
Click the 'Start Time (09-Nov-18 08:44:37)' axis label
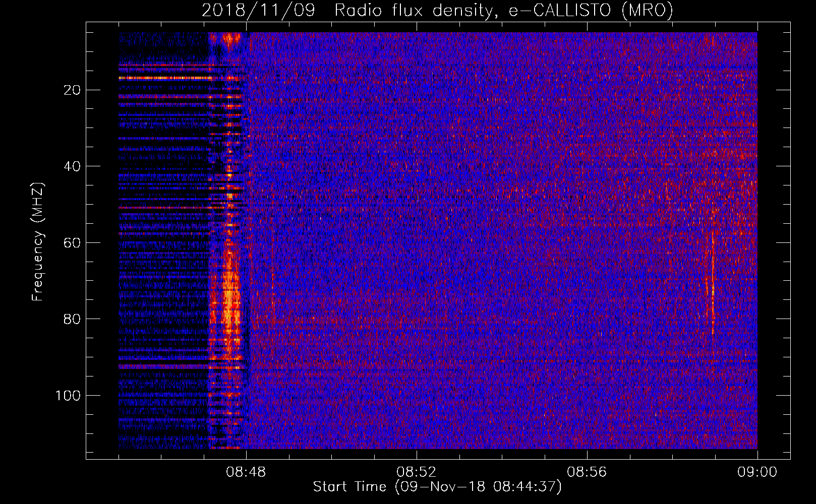pyautogui.click(x=437, y=487)
